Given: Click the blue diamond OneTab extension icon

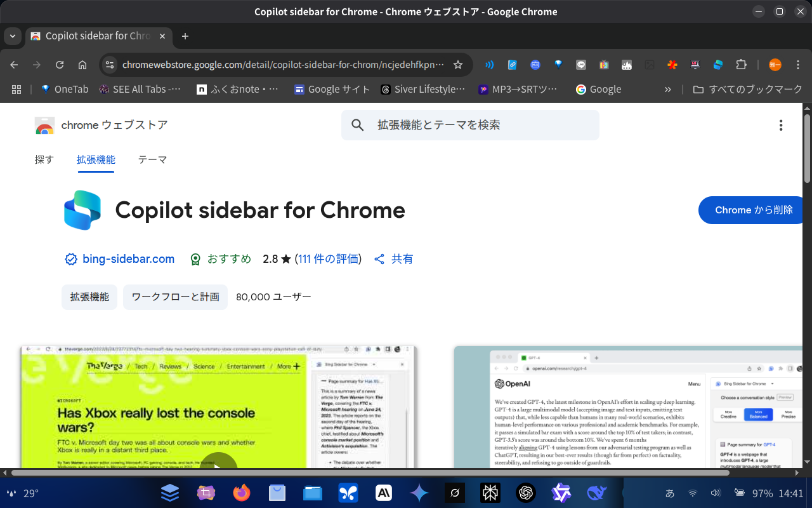Looking at the screenshot, I should [558, 65].
